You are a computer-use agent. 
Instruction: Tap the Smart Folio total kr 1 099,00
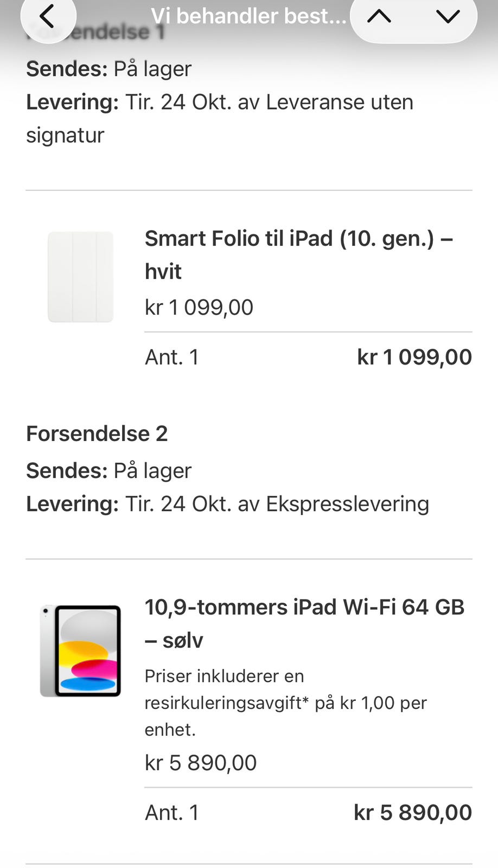tap(414, 357)
